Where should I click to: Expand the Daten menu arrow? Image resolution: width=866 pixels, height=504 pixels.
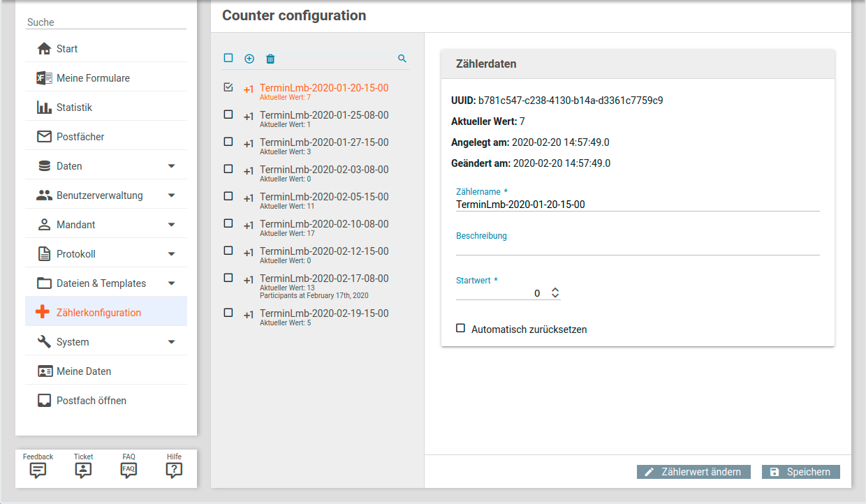pos(172,166)
